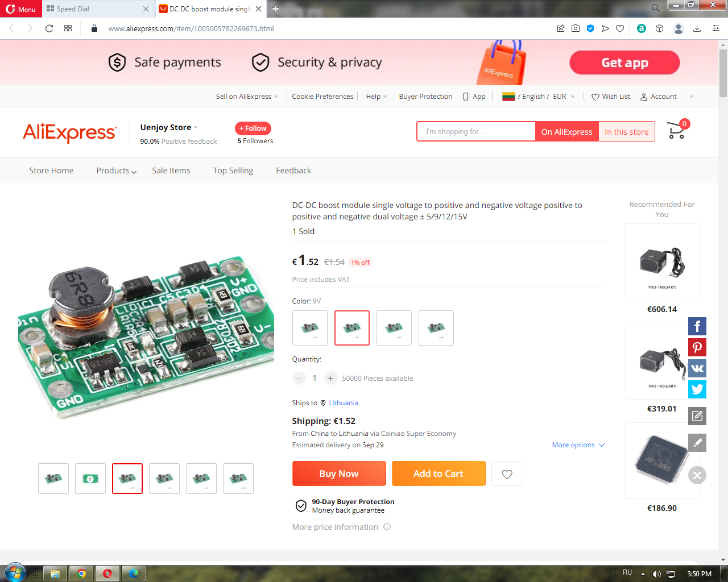Viewport: 728px width, 582px height.
Task: Click the Buy Now button
Action: tap(339, 473)
